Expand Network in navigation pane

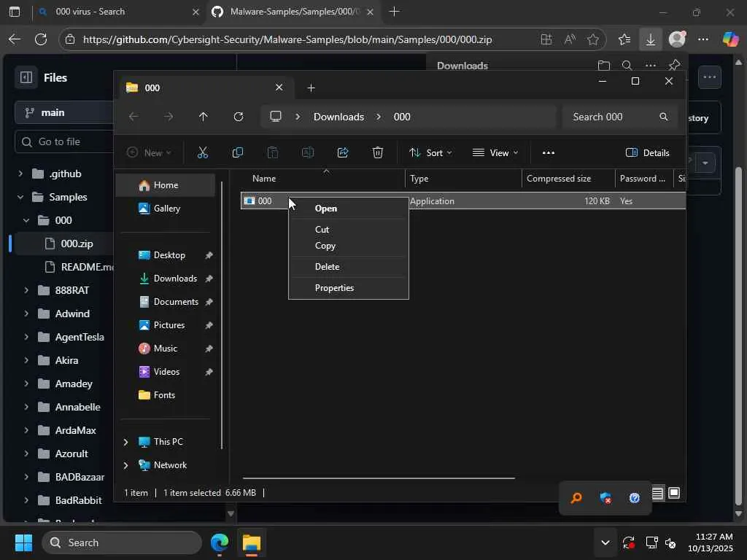click(125, 465)
